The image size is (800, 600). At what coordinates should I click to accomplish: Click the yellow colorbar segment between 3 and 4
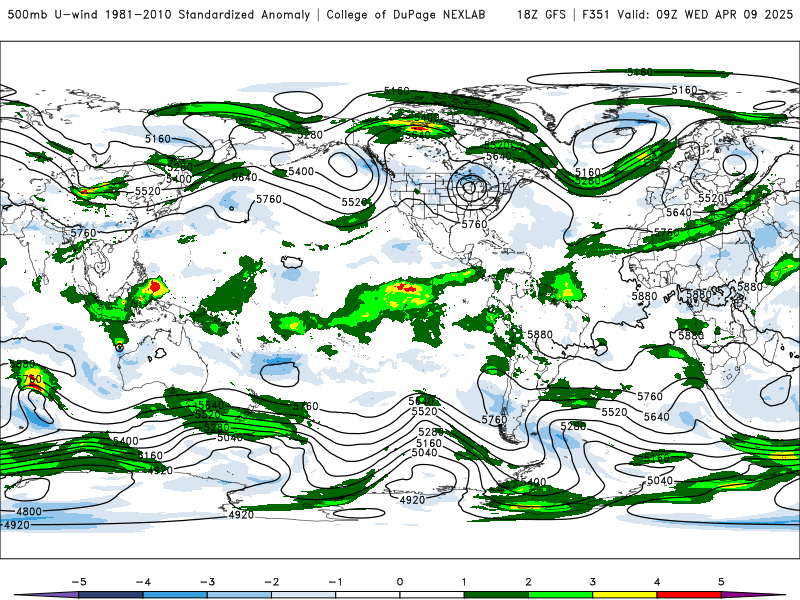(625, 595)
